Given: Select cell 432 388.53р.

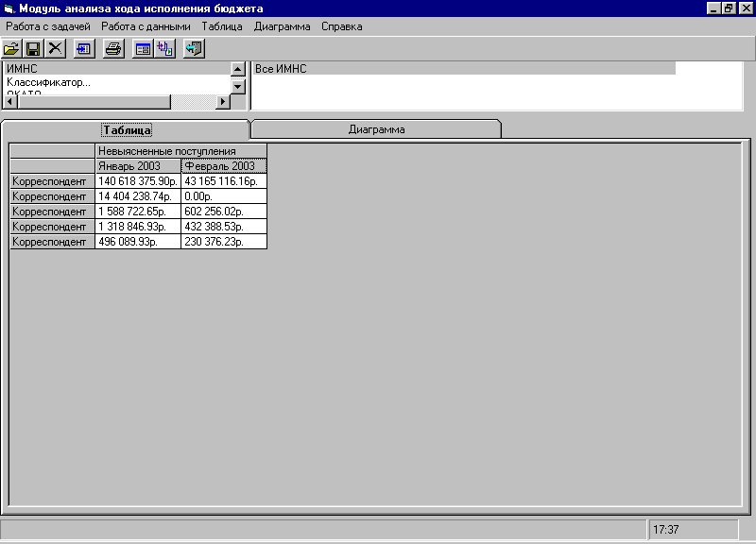Looking at the screenshot, I should (224, 227).
